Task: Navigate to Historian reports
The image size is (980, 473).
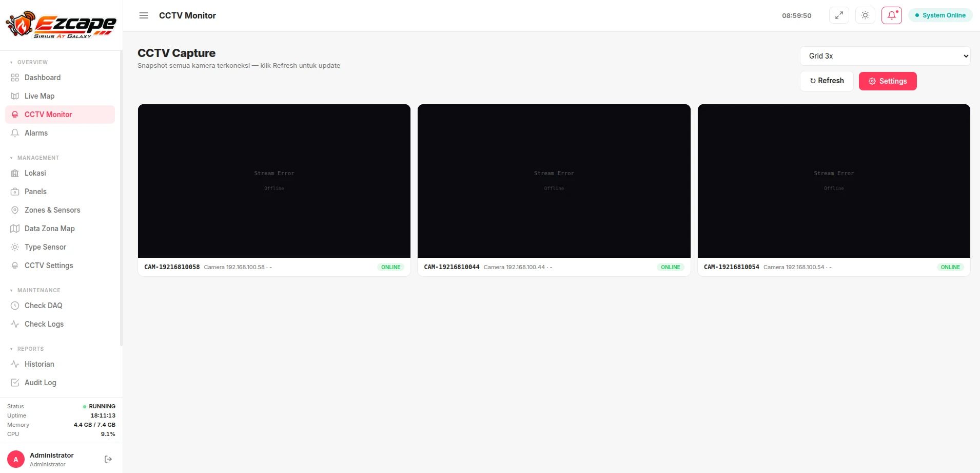Action: pyautogui.click(x=60, y=364)
